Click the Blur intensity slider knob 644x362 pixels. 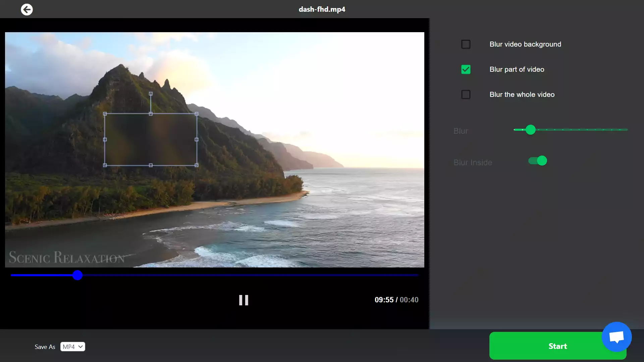pyautogui.click(x=530, y=130)
